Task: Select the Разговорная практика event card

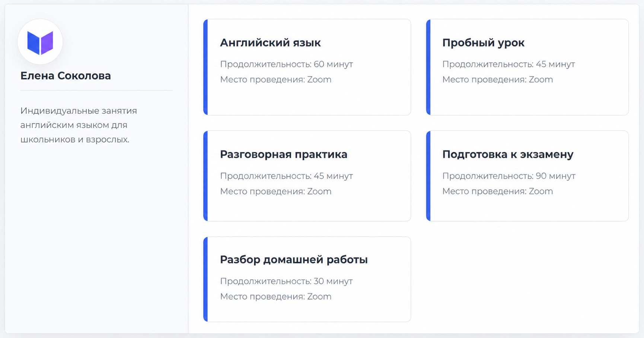Action: (x=307, y=176)
